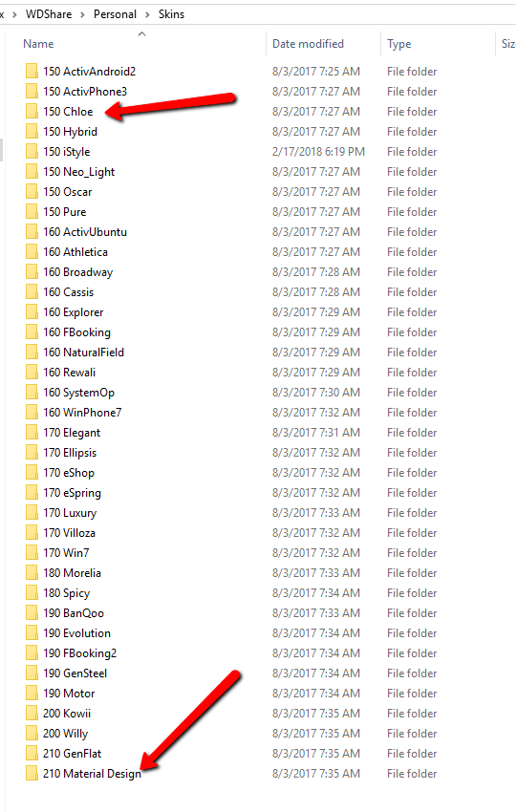
Task: Click the sort arrow above Name column
Action: [x=142, y=33]
